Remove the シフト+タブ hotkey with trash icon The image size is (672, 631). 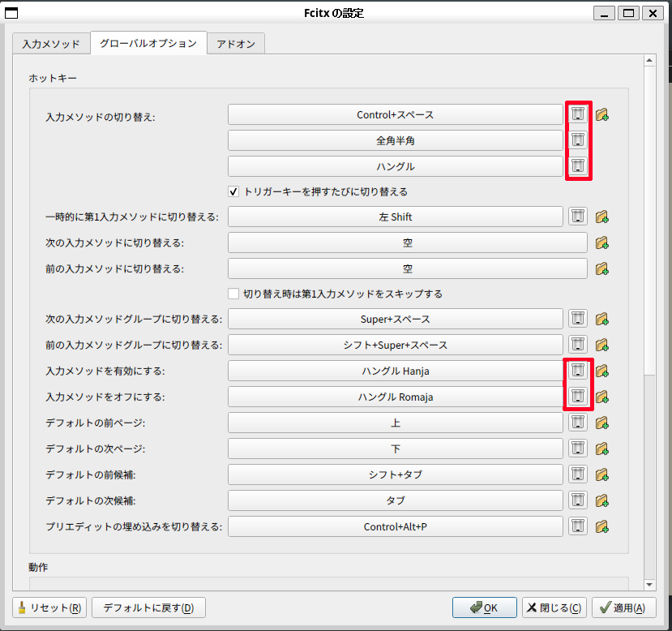point(578,474)
